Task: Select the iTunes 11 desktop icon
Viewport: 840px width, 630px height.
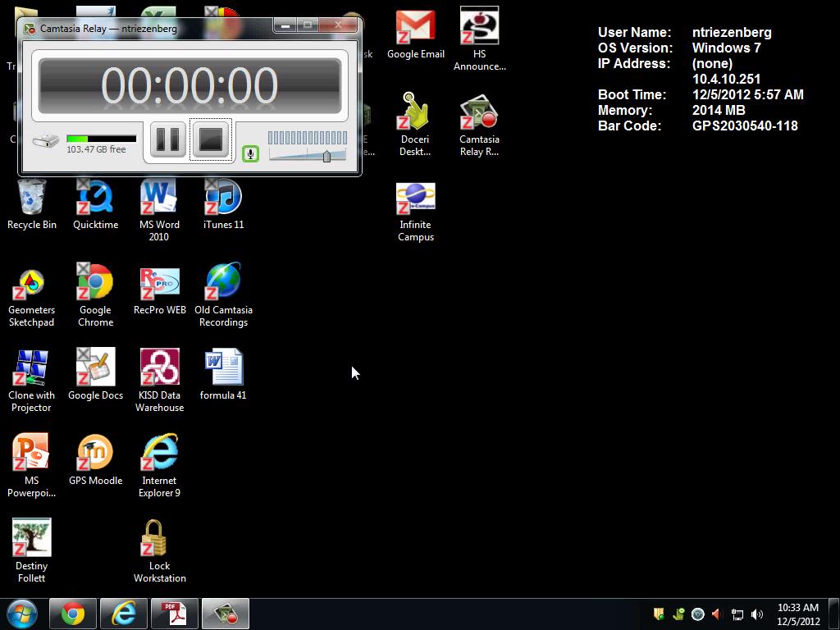Action: [223, 205]
